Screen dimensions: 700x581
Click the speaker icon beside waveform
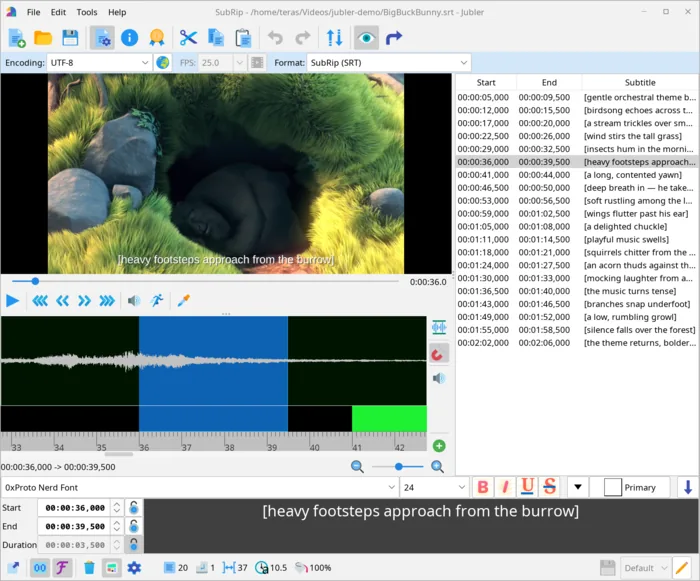(439, 379)
